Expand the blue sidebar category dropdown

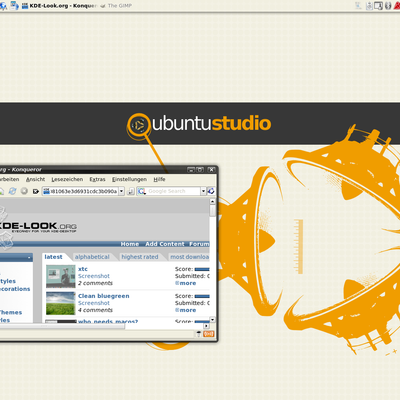tap(29, 257)
